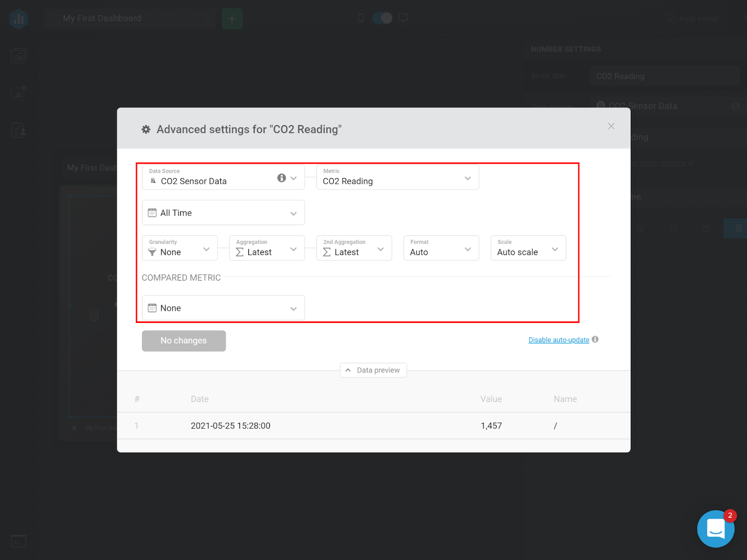Expand the Data Source dropdown chevron
Screen dimensions: 747x560
tap(294, 178)
